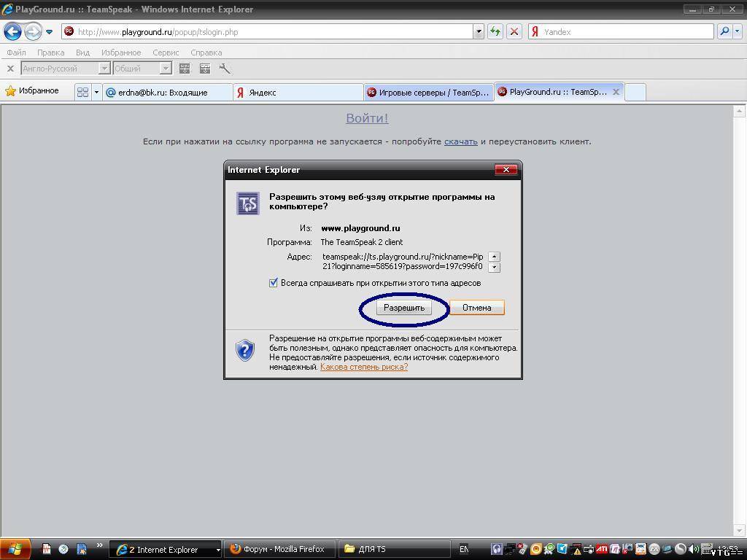Image resolution: width=747 pixels, height=560 pixels.
Task: Expand the Quick Launch chevron
Action: click(99, 545)
